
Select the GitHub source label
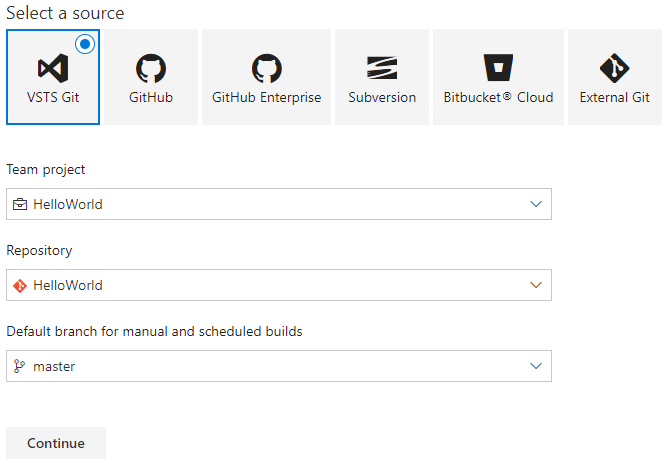151,98
